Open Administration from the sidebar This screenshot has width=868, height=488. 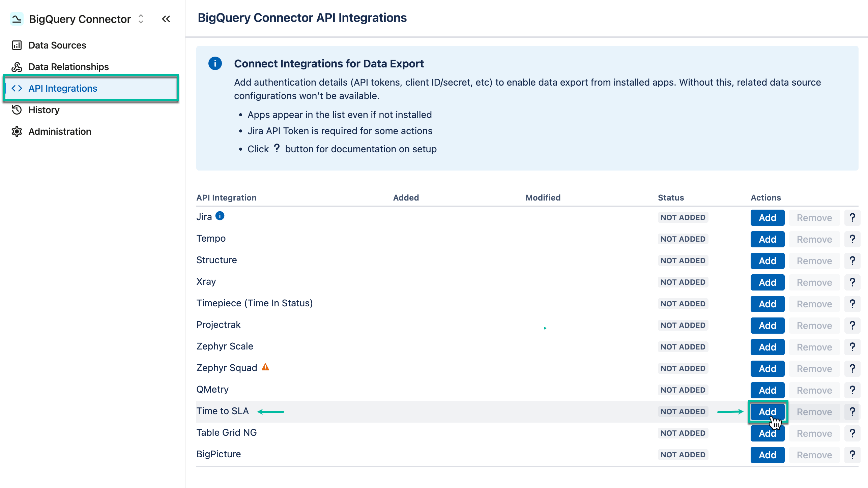pos(59,131)
